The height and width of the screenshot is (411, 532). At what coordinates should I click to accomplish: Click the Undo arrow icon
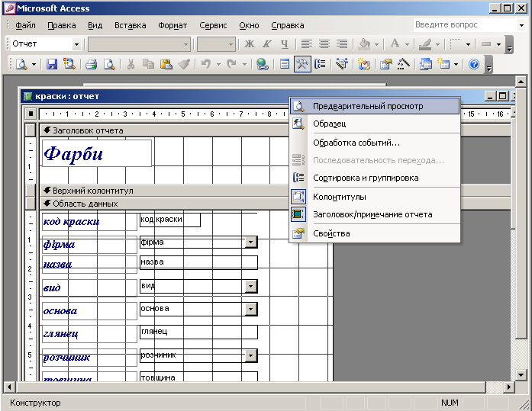(206, 64)
